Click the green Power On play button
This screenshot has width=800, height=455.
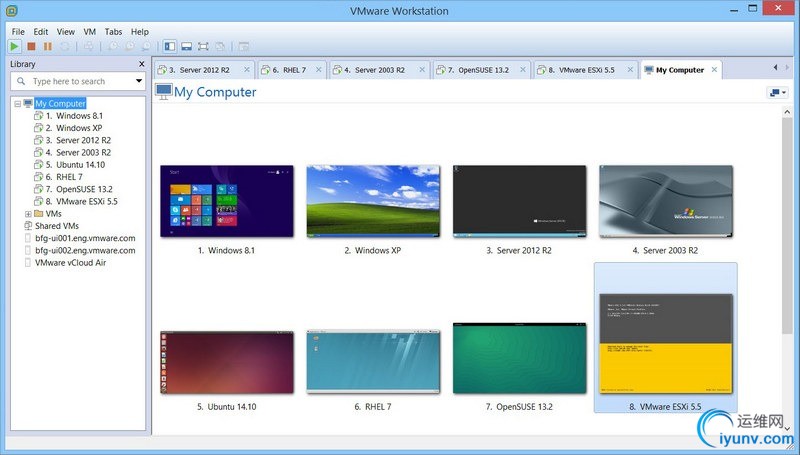[14, 46]
